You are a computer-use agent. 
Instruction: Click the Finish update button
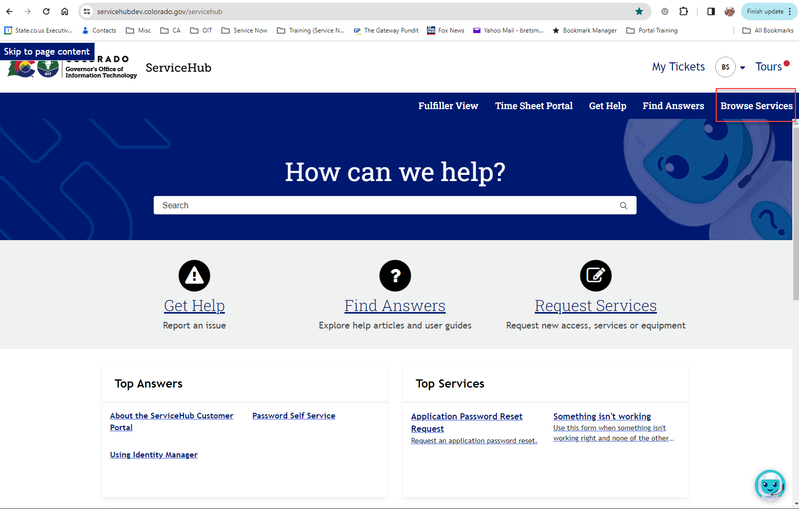[x=765, y=11]
